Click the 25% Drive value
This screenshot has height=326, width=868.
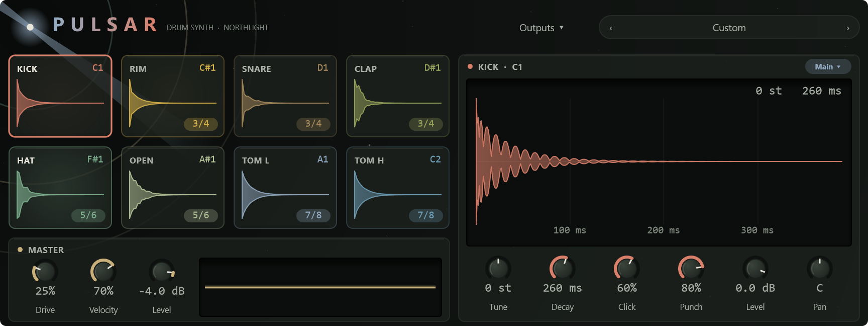(45, 291)
